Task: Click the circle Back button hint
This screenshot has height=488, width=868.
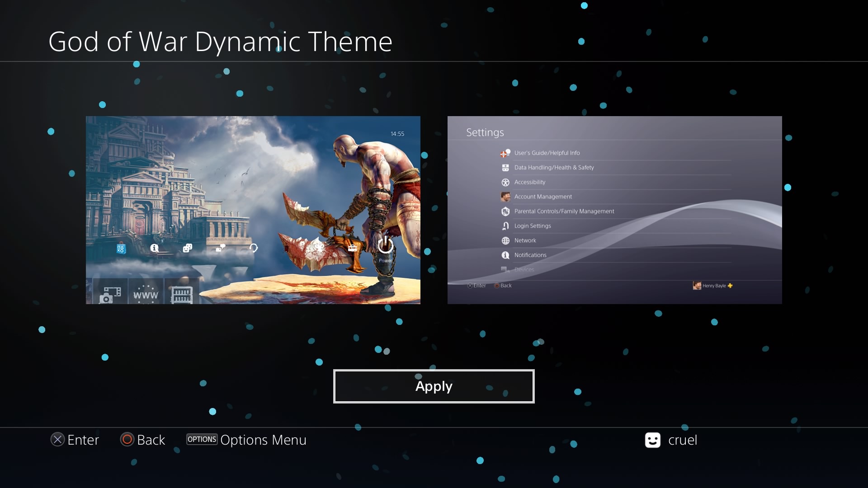Action: pyautogui.click(x=127, y=440)
